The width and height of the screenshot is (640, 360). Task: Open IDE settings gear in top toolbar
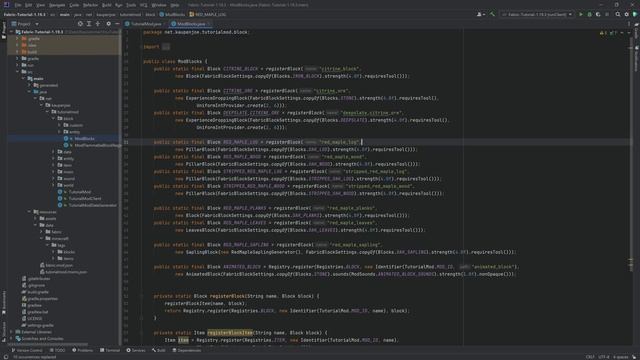click(627, 14)
